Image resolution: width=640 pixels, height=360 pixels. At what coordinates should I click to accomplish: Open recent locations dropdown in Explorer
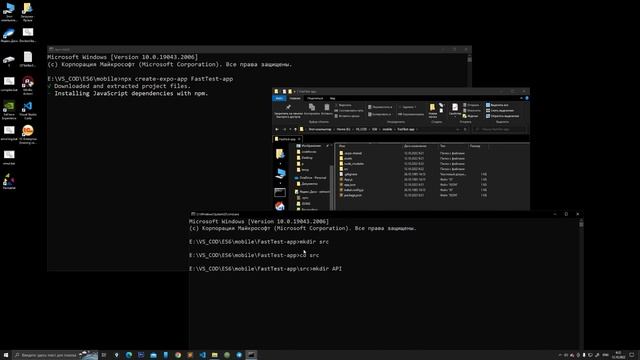point(290,129)
